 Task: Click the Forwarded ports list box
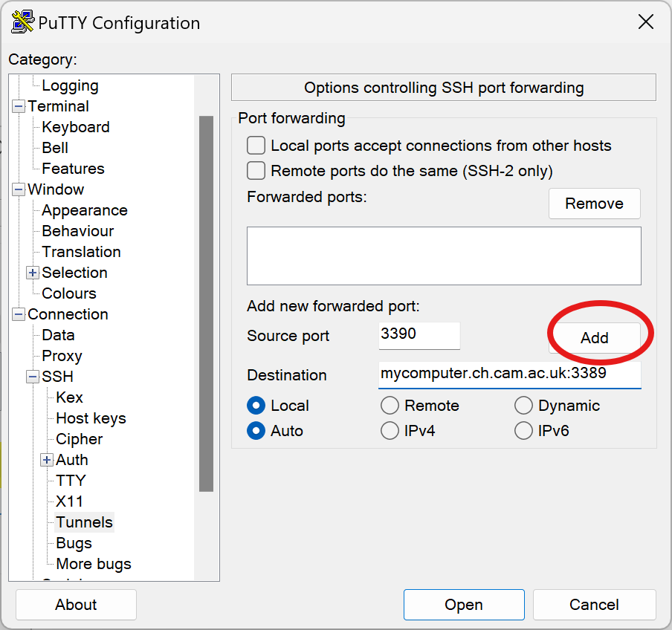[444, 256]
